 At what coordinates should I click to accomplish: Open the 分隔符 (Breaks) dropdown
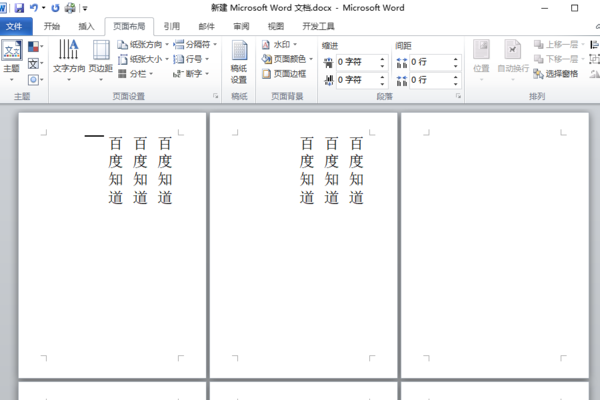pyautogui.click(x=195, y=45)
